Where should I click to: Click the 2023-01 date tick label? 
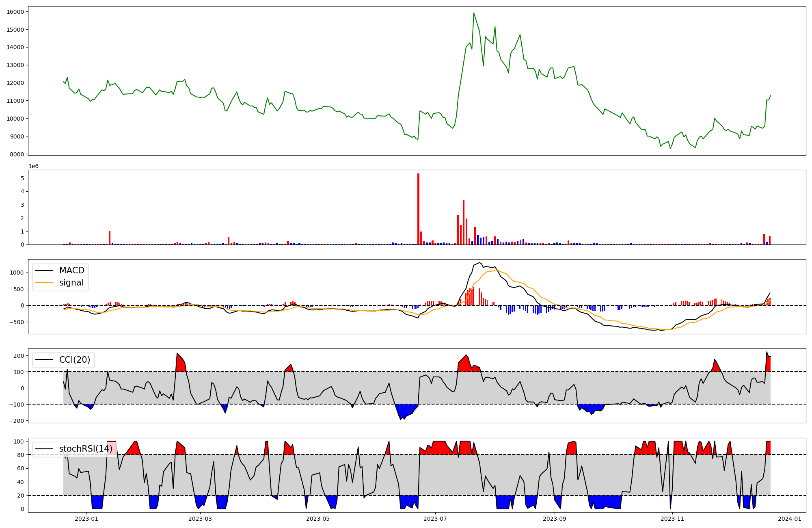click(86, 519)
